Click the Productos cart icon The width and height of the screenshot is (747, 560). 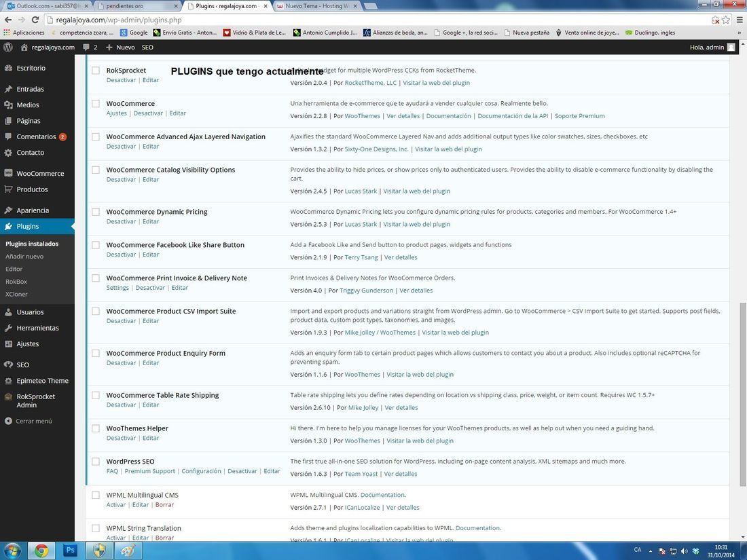8,189
